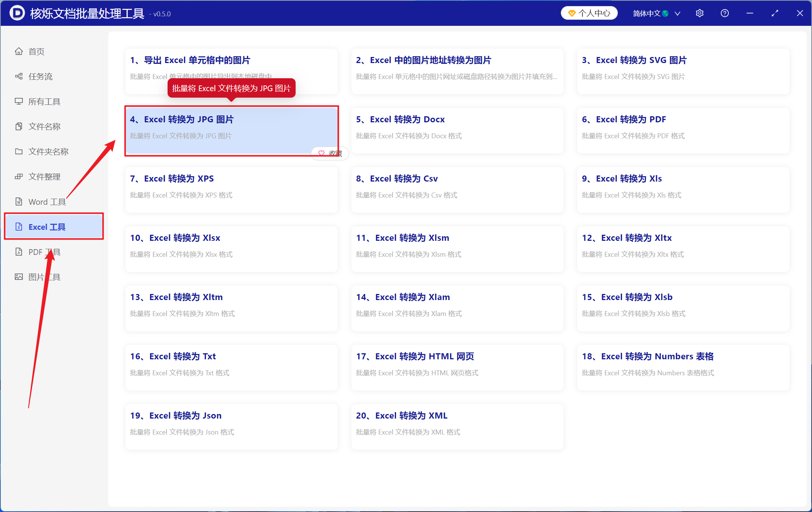Image resolution: width=812 pixels, height=512 pixels.
Task: Choose Excel 转换为 Csv tool
Action: 457,190
